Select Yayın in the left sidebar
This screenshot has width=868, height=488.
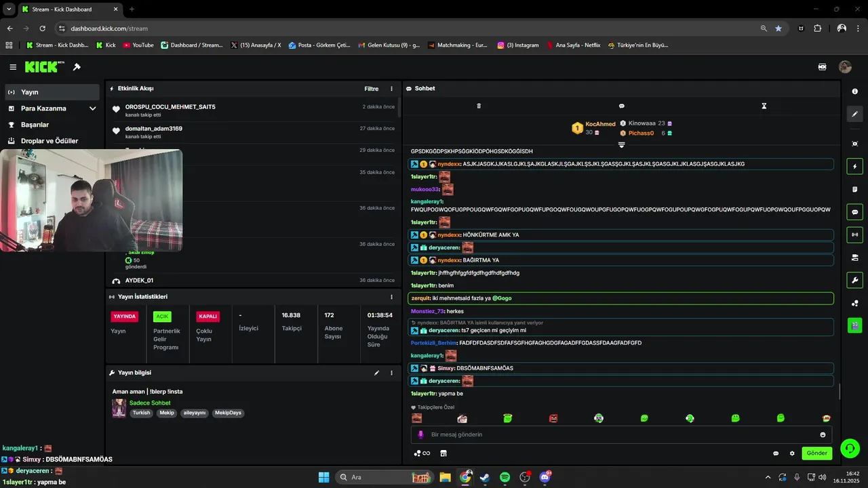(51, 92)
